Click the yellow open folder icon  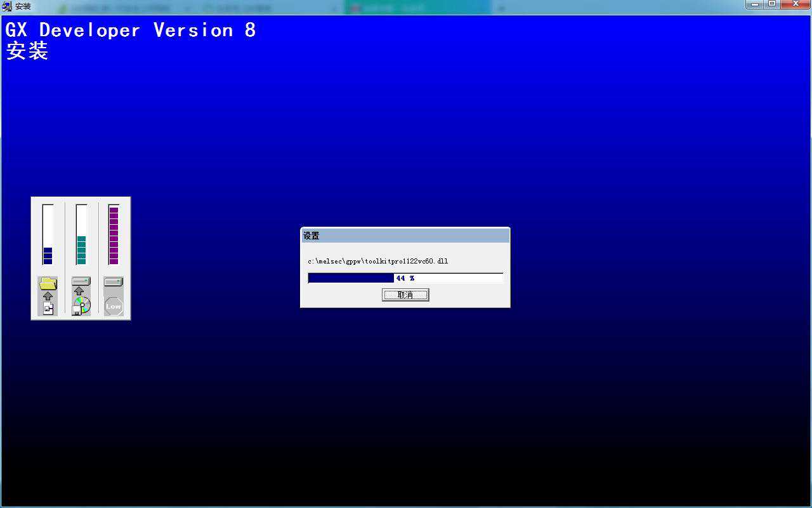pos(48,283)
